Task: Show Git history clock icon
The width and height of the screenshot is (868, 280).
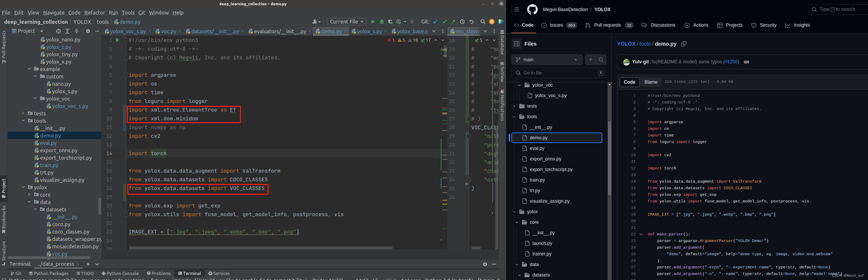Action: [462, 22]
